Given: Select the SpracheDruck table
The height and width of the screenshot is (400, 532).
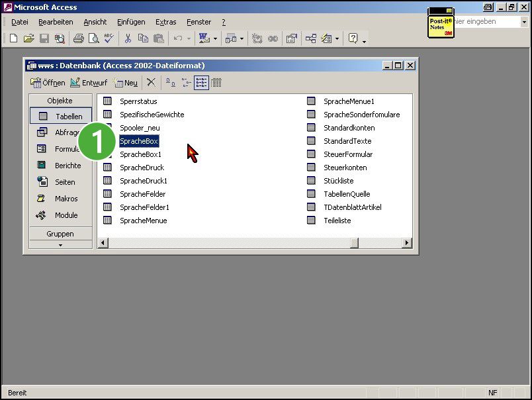Looking at the screenshot, I should point(142,168).
